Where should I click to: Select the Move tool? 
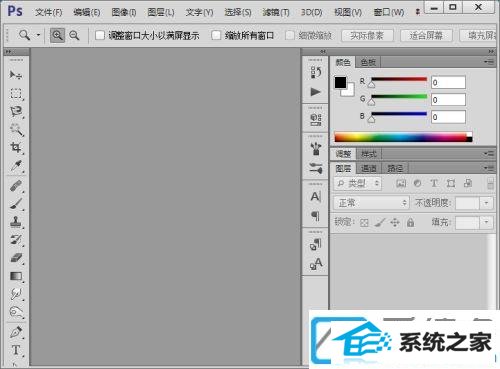coord(15,75)
